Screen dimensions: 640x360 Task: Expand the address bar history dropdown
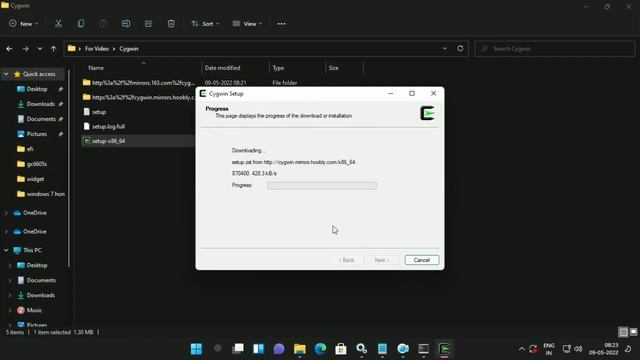[x=444, y=49]
